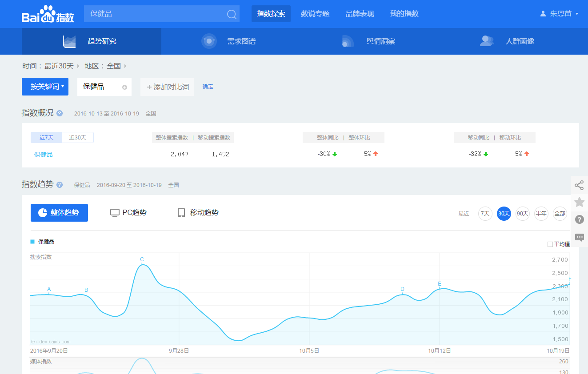Click the 保健品 keyword link in overview
This screenshot has width=588, height=374.
tap(44, 155)
